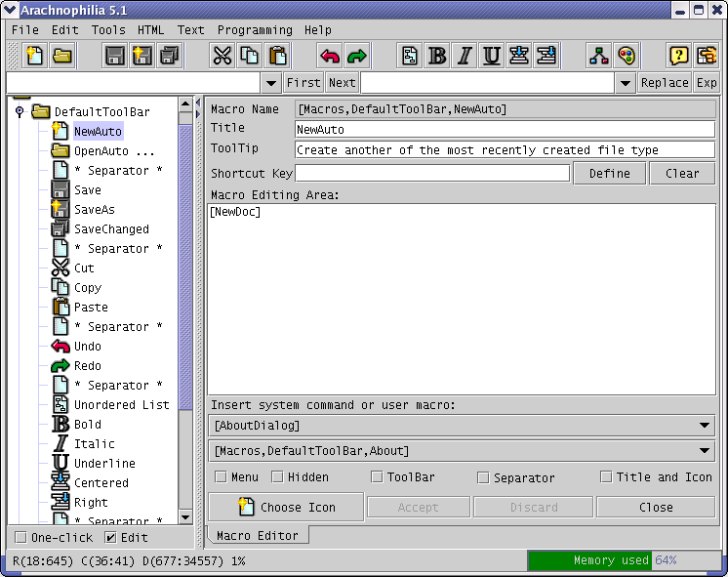Click the green Redo arrow in toolbar
The width and height of the screenshot is (728, 577).
(x=357, y=56)
